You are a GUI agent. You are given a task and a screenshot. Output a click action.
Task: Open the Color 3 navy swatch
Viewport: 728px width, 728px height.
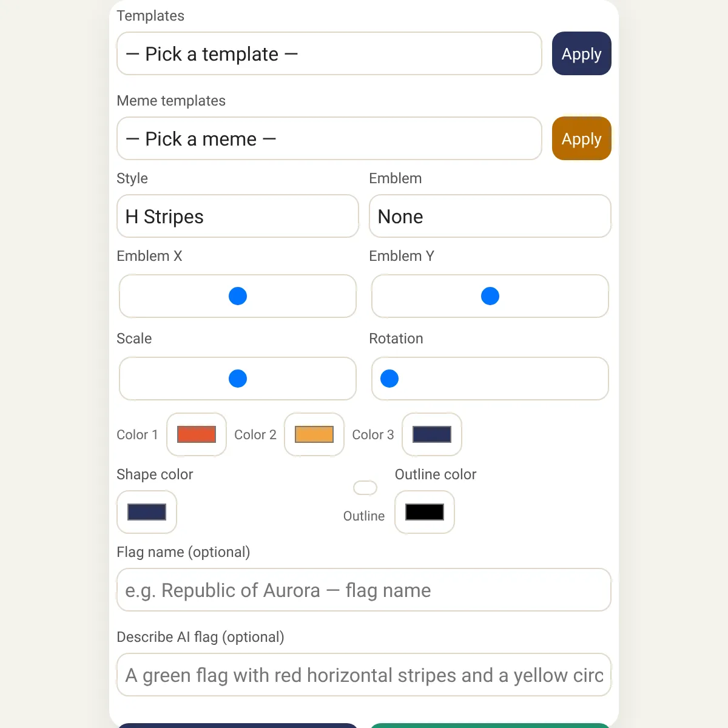(432, 434)
